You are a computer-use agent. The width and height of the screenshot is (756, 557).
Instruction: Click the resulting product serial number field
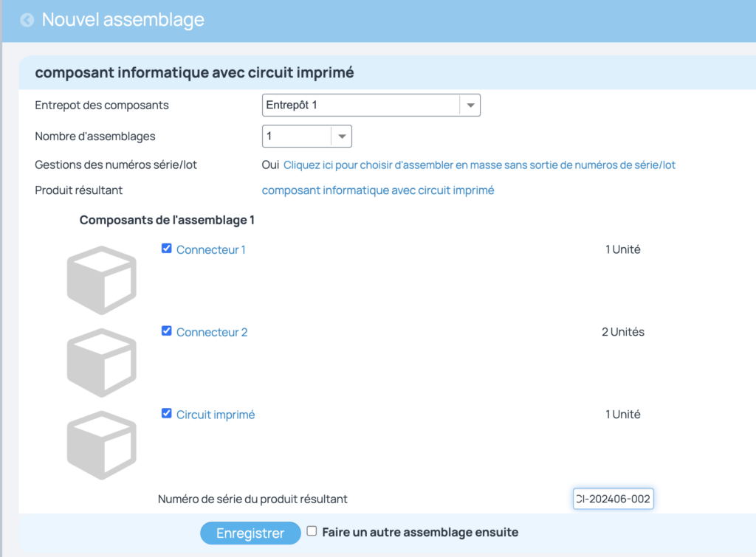pos(614,499)
